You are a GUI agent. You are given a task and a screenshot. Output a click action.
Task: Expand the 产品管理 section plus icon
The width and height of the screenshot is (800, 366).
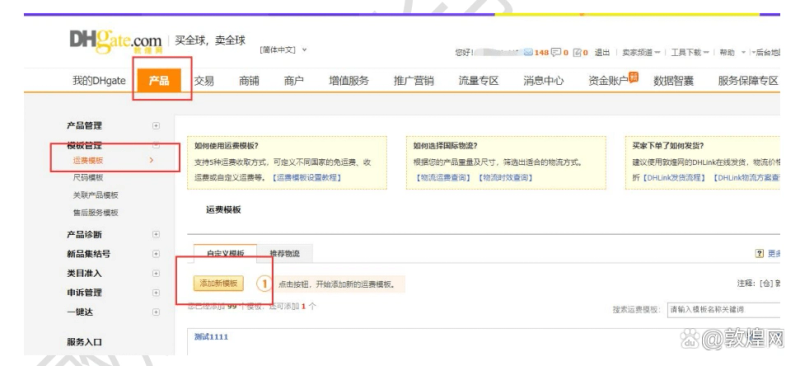156,126
